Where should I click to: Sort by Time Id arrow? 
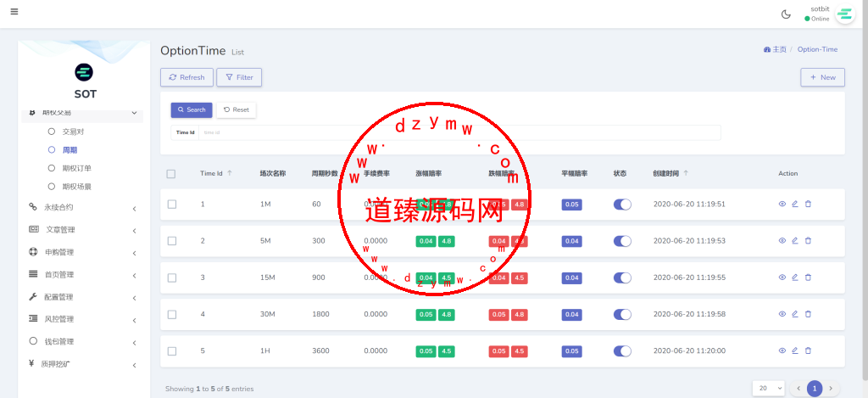click(230, 173)
